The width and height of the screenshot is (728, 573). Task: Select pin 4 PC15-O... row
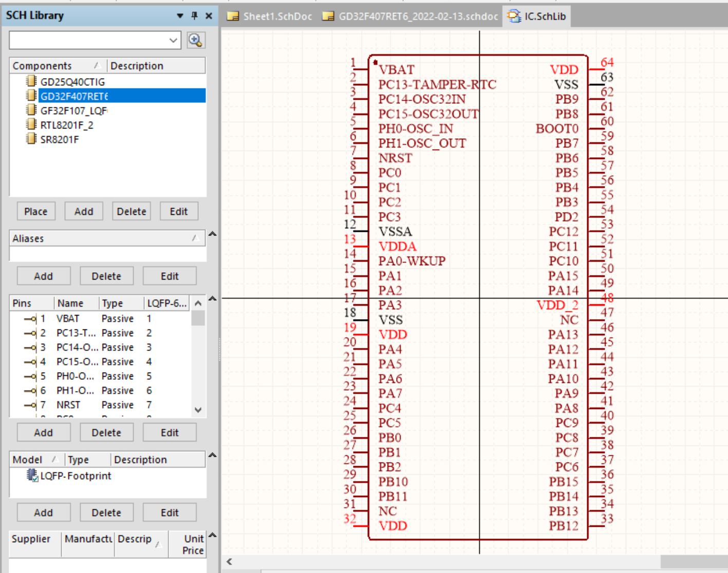tap(100, 362)
